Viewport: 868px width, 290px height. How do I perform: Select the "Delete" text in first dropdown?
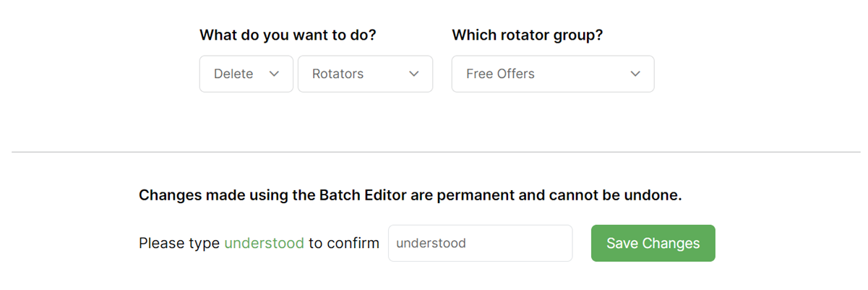click(233, 74)
